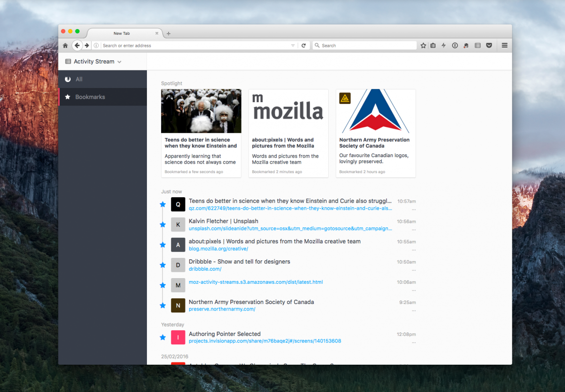
Task: Visit preserve.northernarmy.com link
Action: (x=222, y=309)
